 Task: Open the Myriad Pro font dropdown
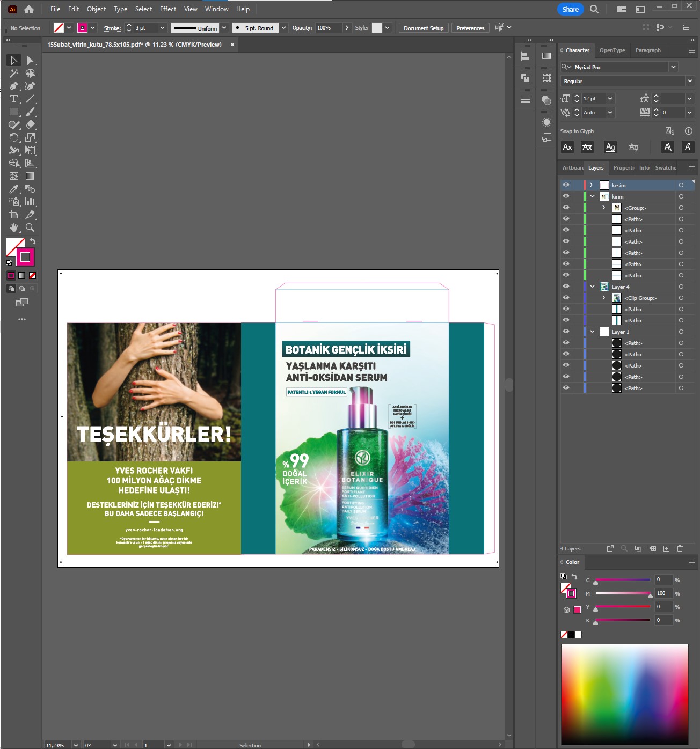pos(673,67)
